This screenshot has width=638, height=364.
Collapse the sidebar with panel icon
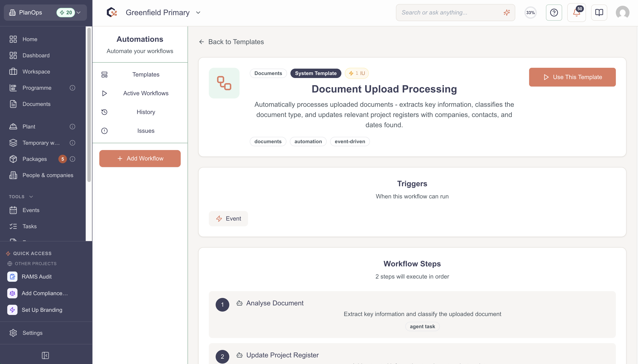click(45, 355)
